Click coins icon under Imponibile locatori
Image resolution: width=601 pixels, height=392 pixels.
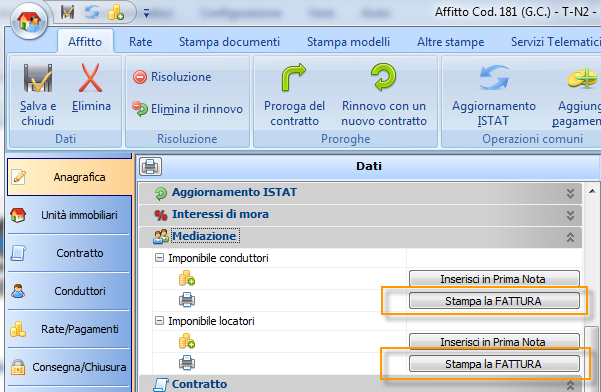tap(187, 341)
